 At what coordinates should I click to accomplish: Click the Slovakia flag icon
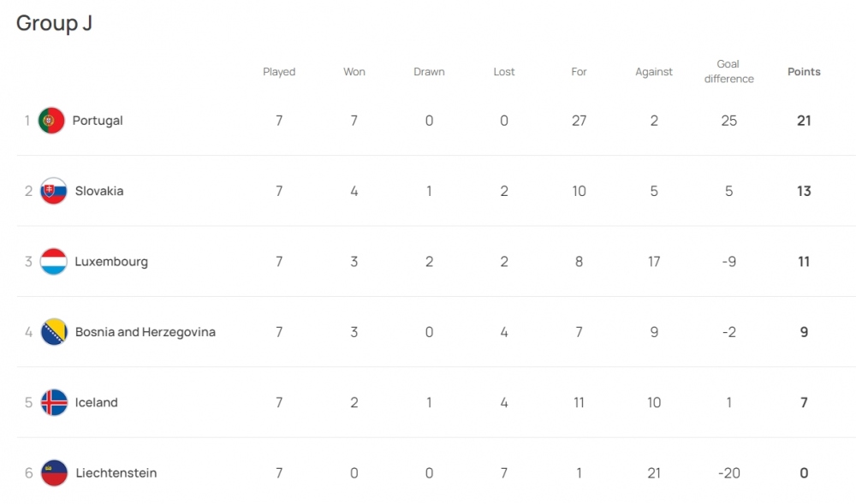[54, 191]
